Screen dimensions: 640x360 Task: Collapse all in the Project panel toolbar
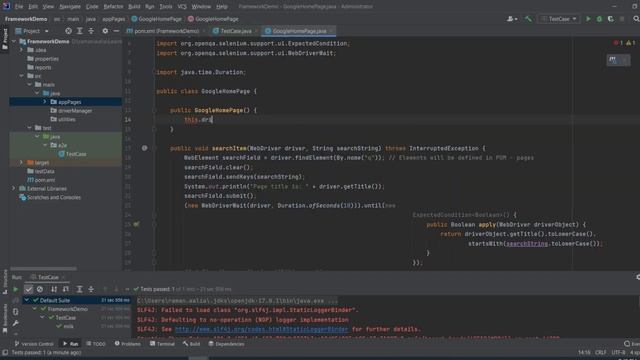91,31
